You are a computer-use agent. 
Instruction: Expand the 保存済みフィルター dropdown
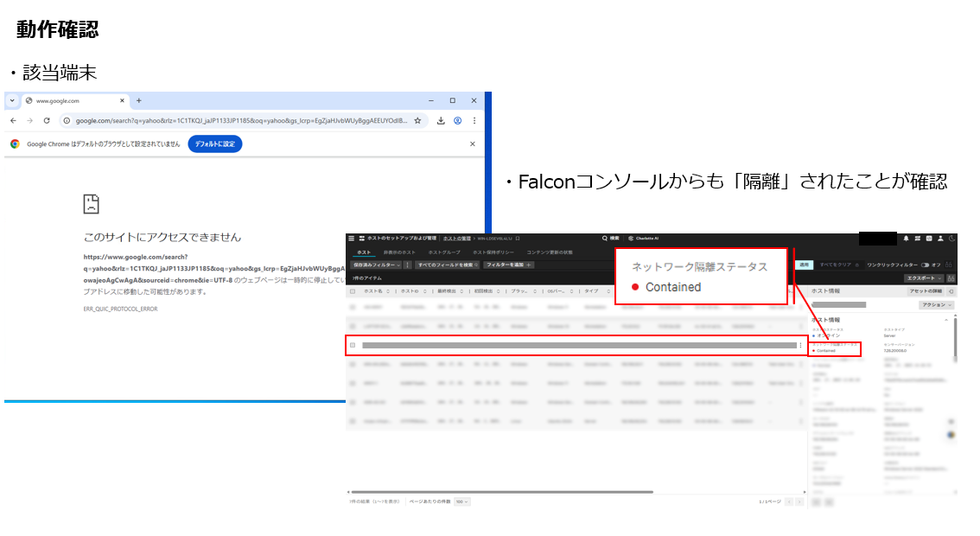(376, 265)
